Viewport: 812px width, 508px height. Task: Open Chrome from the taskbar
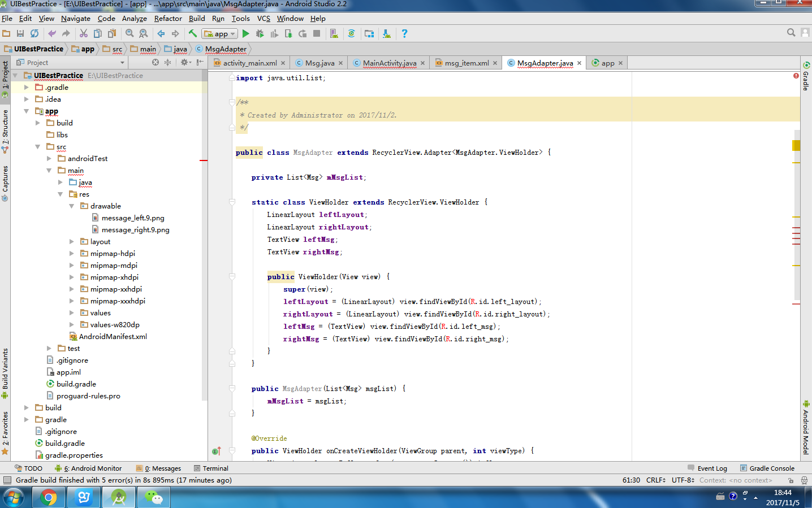pyautogui.click(x=49, y=497)
